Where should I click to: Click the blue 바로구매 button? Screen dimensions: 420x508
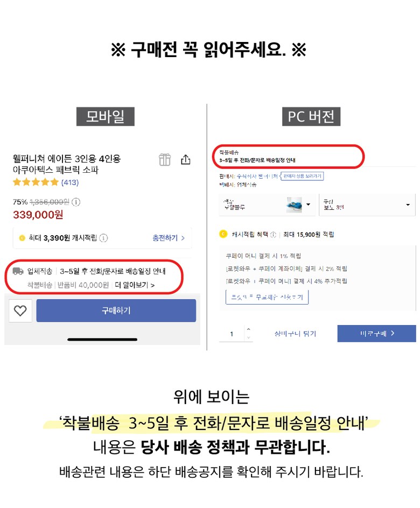pos(376,334)
